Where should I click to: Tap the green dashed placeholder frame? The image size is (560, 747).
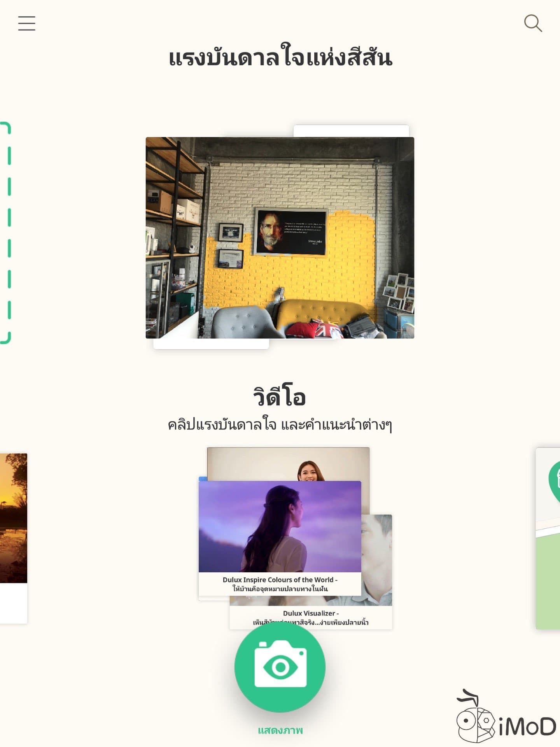(x=5, y=233)
